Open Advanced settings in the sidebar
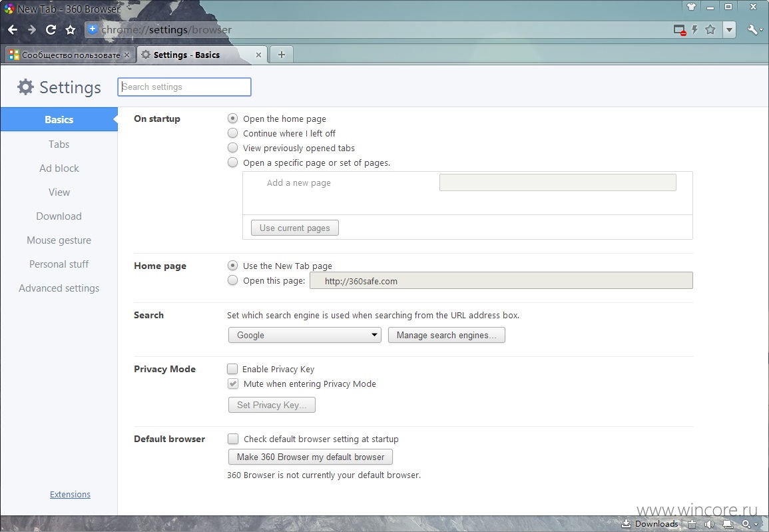 pyautogui.click(x=59, y=288)
